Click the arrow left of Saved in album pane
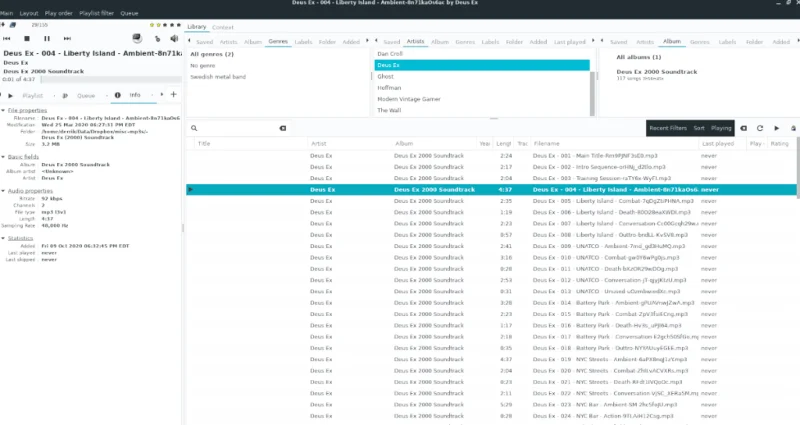The width and height of the screenshot is (800, 425). tap(602, 40)
